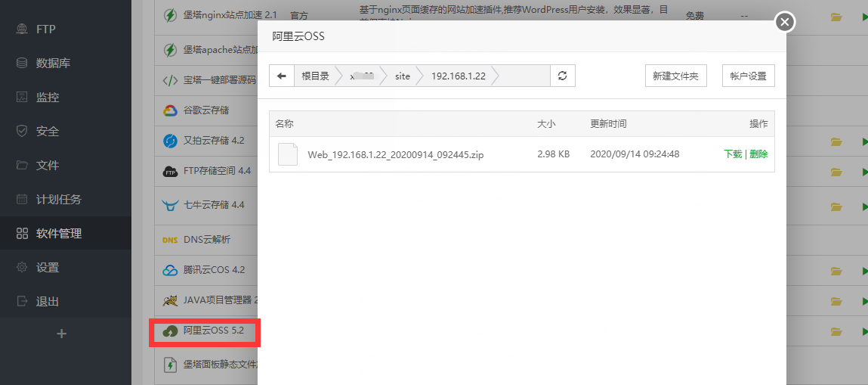Open 安全 in the sidebar
Screen dimensions: 868x385
coord(65,132)
